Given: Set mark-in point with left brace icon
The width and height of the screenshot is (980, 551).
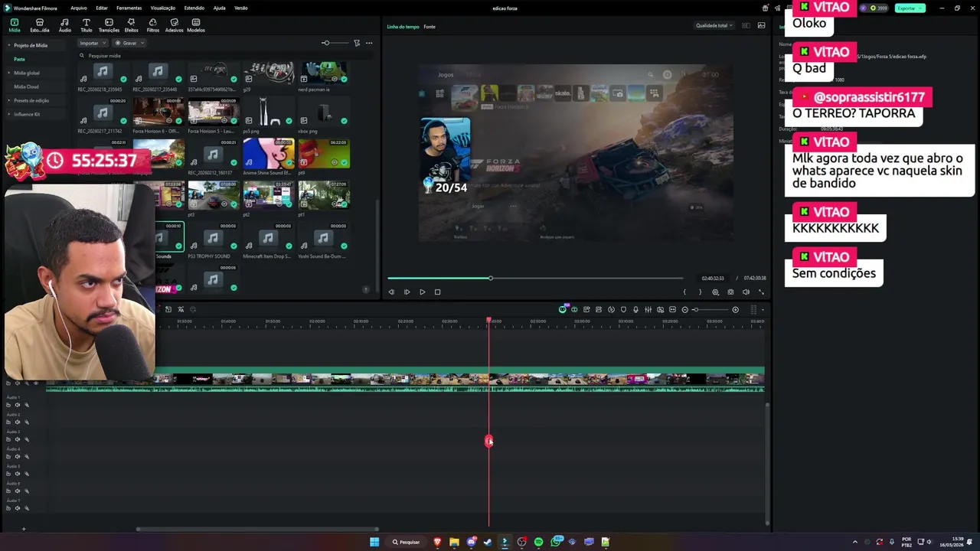Looking at the screenshot, I should coord(684,292).
